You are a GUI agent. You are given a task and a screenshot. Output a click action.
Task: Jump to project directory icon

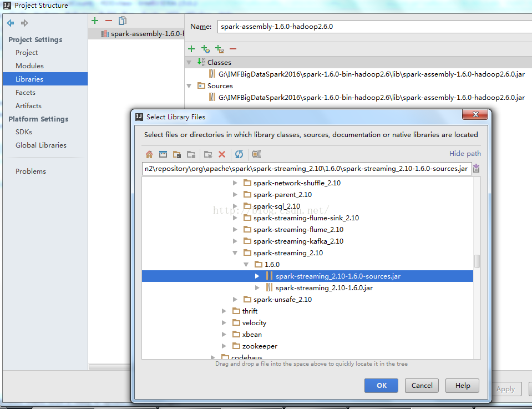tap(177, 154)
